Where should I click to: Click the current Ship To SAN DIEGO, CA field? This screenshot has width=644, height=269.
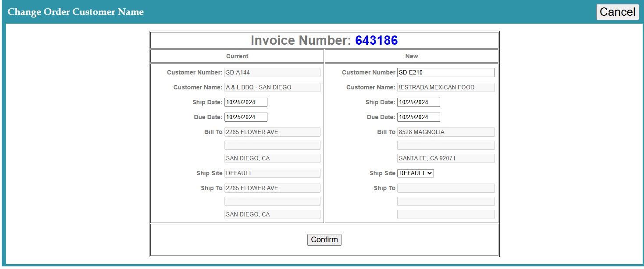[x=272, y=214]
